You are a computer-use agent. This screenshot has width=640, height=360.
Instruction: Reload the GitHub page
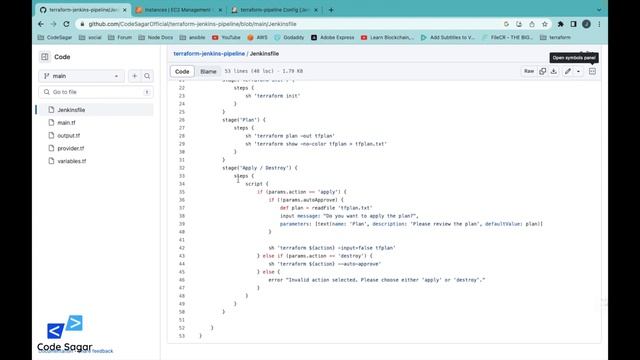[x=66, y=24]
